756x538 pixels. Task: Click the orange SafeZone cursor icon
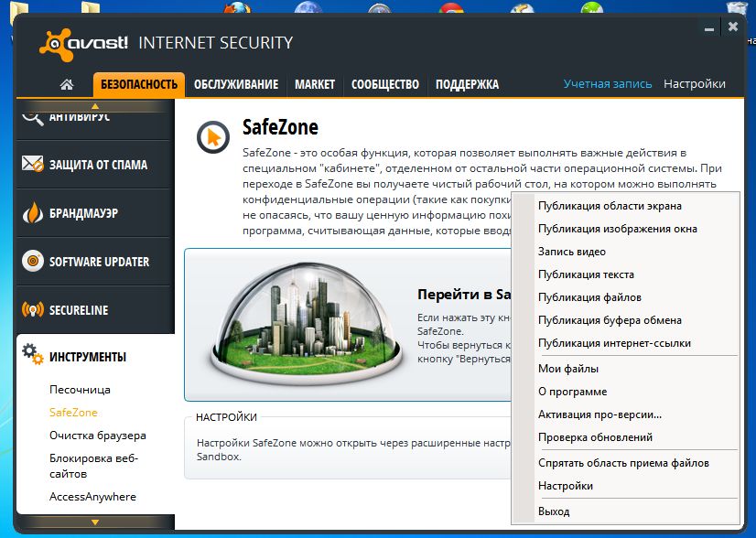[213, 137]
